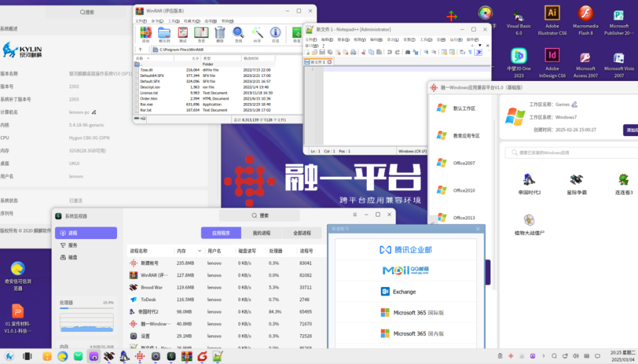The height and width of the screenshot is (364, 638).
Task: Click WinRAR path field C:\Program Files\WinRAR
Action: [x=226, y=50]
